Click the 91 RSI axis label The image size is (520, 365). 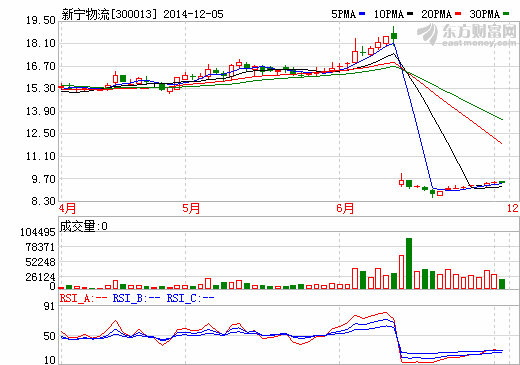pos(49,306)
